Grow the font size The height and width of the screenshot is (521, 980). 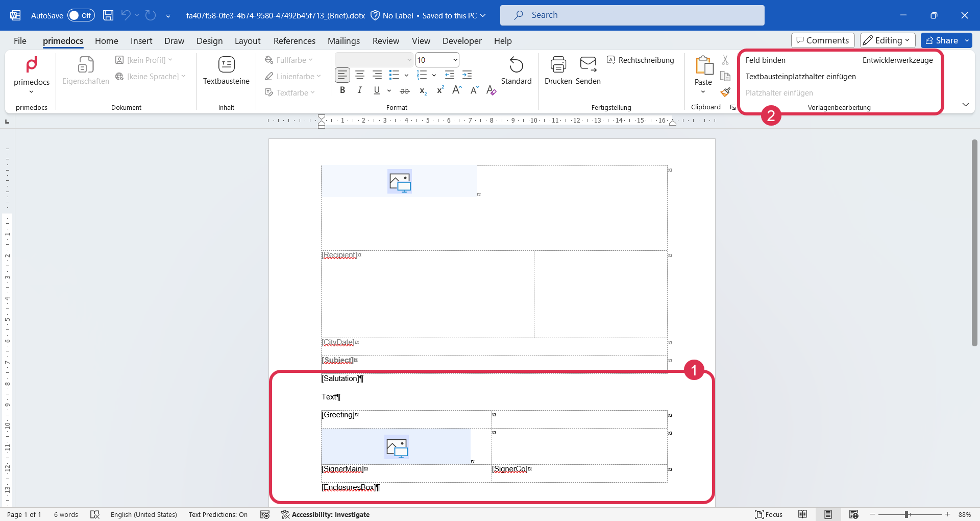457,90
